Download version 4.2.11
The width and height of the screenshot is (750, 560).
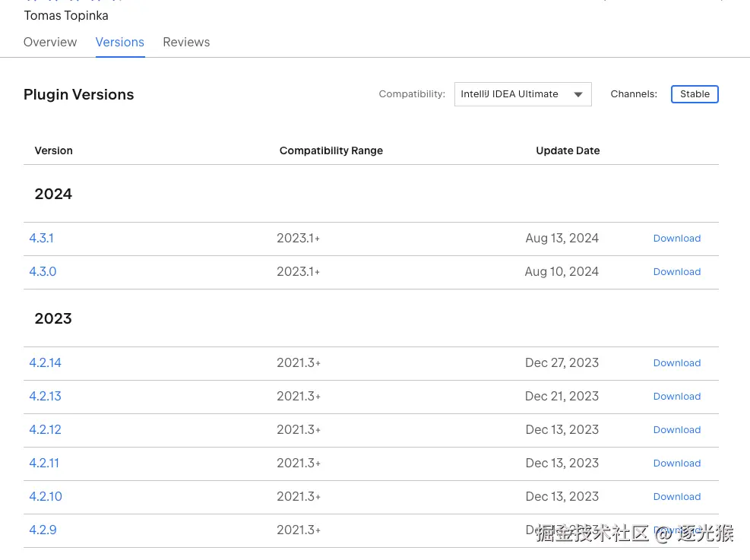point(677,464)
